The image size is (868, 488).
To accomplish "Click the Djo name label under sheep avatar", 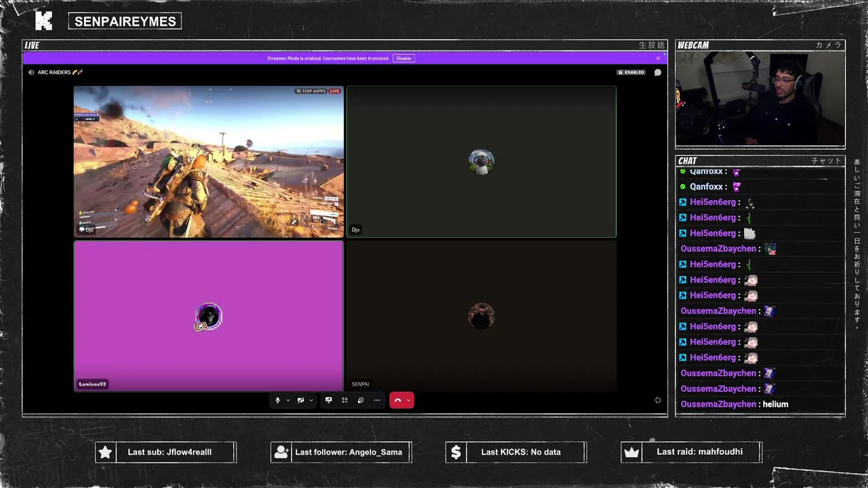I will [355, 230].
